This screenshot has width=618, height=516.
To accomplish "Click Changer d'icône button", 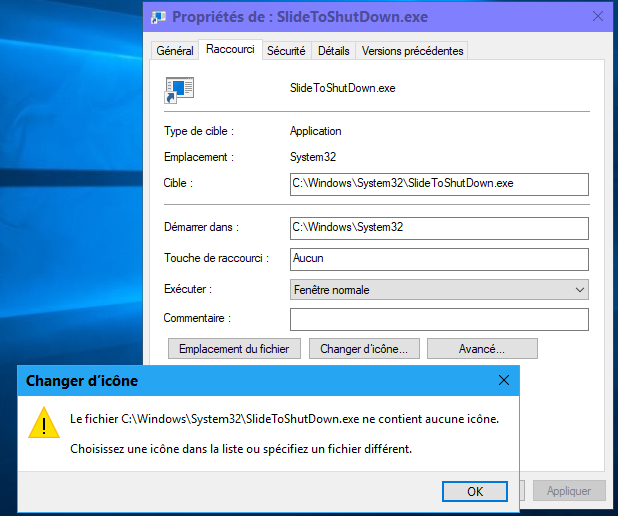I will [x=364, y=348].
